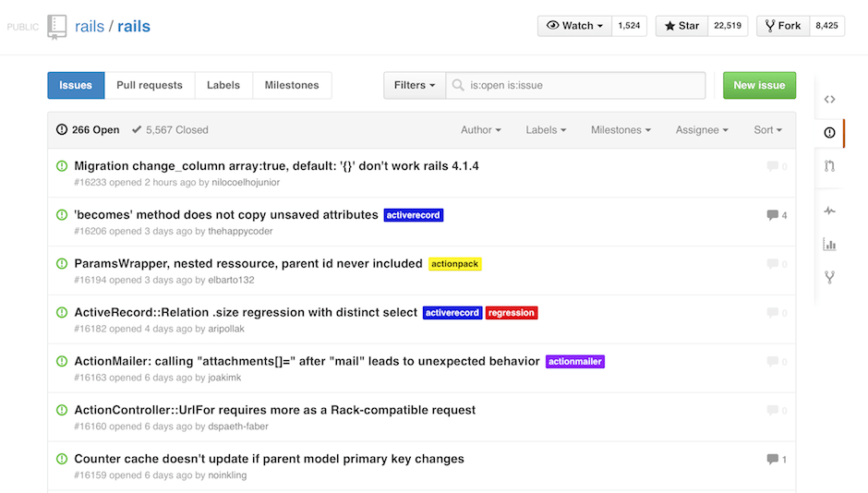Switch to the Pull requests tab
The width and height of the screenshot is (868, 493).
(x=150, y=85)
